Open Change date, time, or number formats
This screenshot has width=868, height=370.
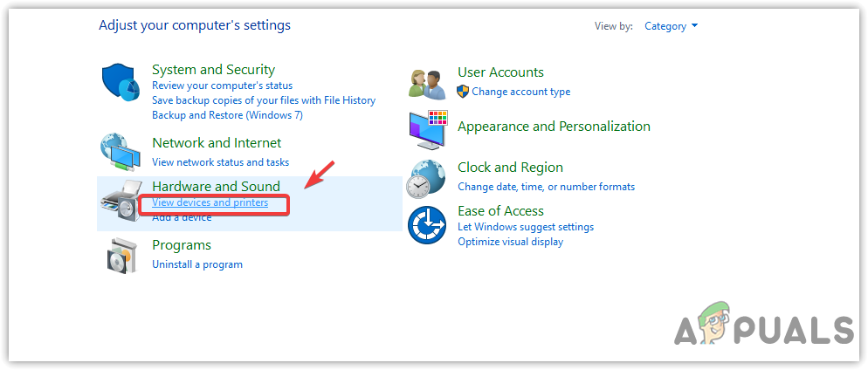(x=546, y=186)
